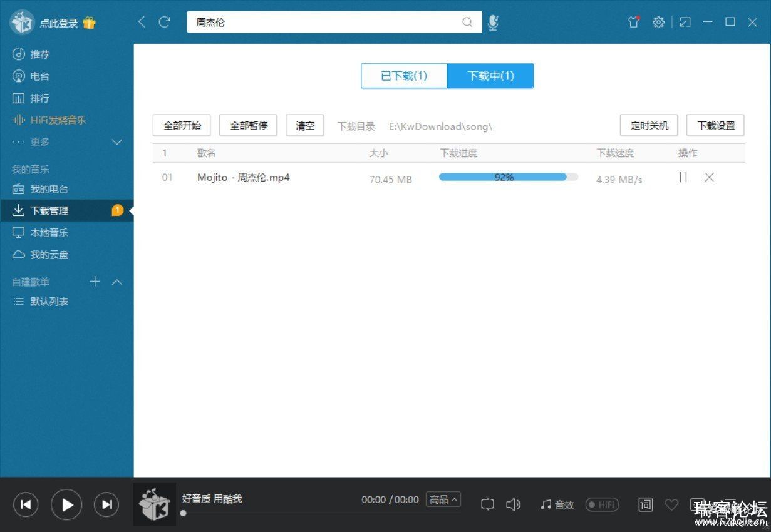Click the gift box icon beside login

coord(89,23)
